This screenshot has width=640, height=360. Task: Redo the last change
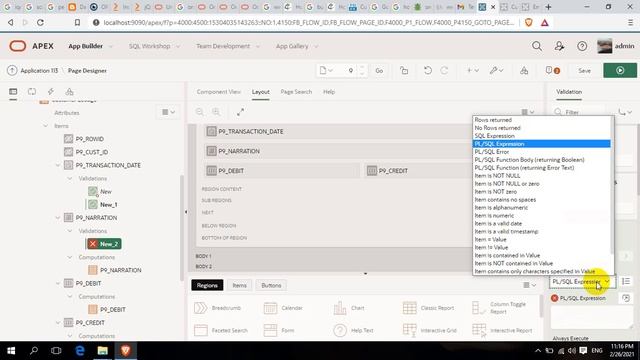point(444,71)
